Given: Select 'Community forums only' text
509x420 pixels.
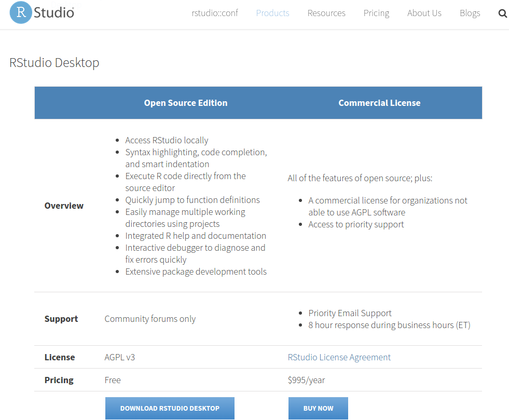Looking at the screenshot, I should (150, 319).
